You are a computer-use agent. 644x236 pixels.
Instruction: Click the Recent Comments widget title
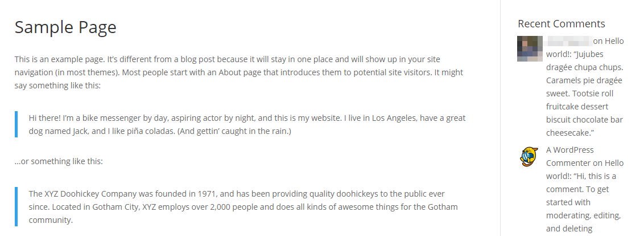pos(561,24)
